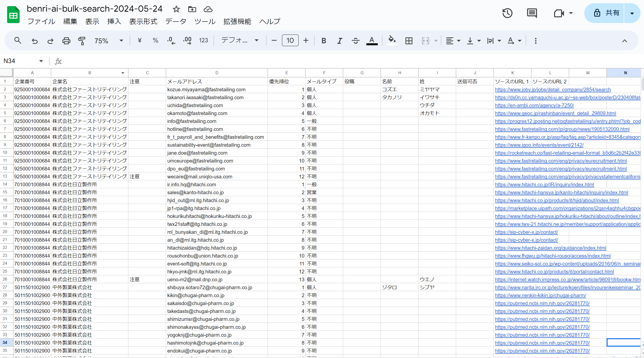The width and height of the screenshot is (644, 358).
Task: Expand the font family dropdown
Action: tap(240, 40)
